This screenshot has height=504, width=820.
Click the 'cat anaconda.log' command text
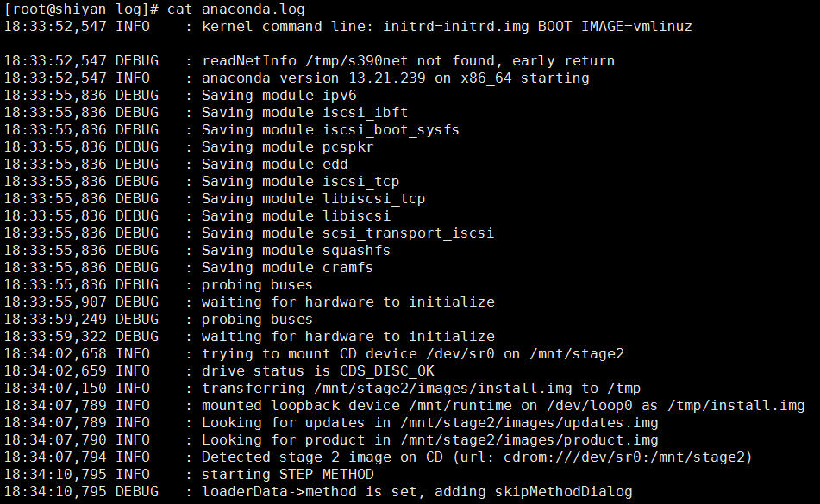point(235,9)
